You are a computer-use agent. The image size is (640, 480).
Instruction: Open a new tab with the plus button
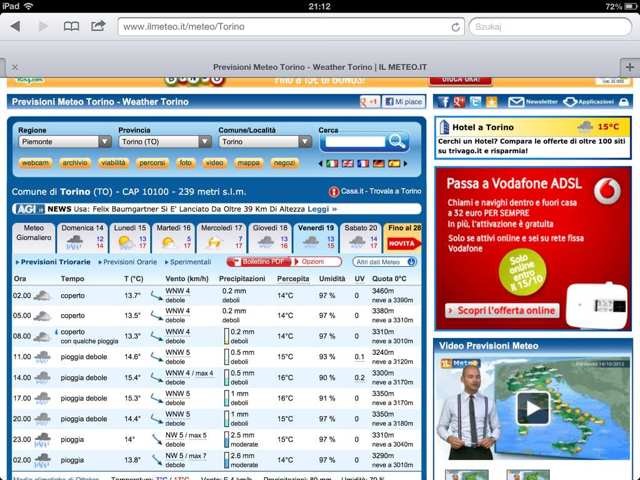point(630,67)
